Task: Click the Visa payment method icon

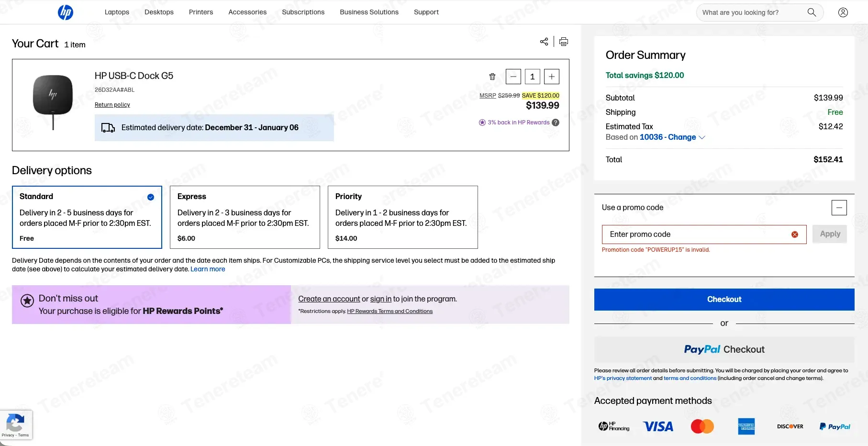Action: coord(658,426)
